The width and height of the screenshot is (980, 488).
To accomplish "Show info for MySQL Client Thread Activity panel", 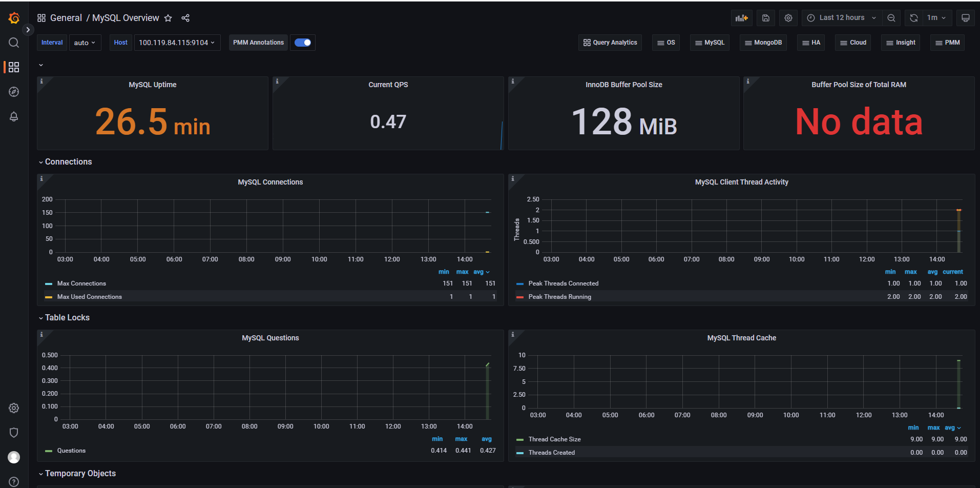I will (x=513, y=178).
